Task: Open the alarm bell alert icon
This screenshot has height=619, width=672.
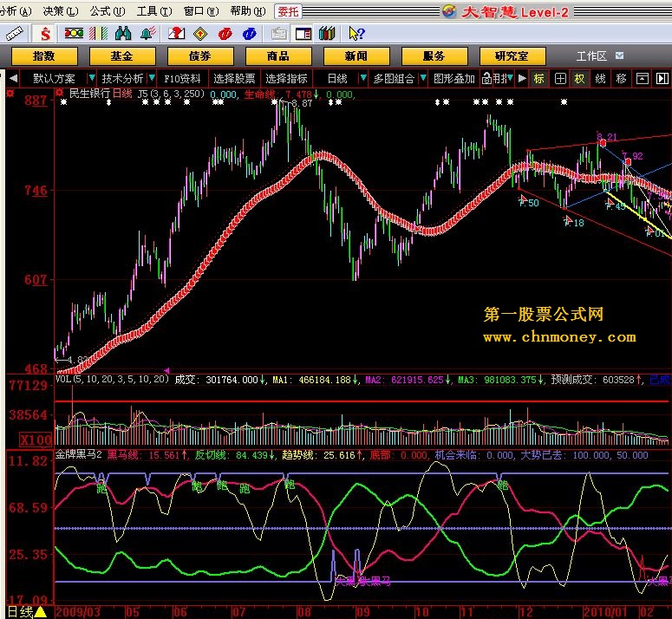Action: (147, 33)
